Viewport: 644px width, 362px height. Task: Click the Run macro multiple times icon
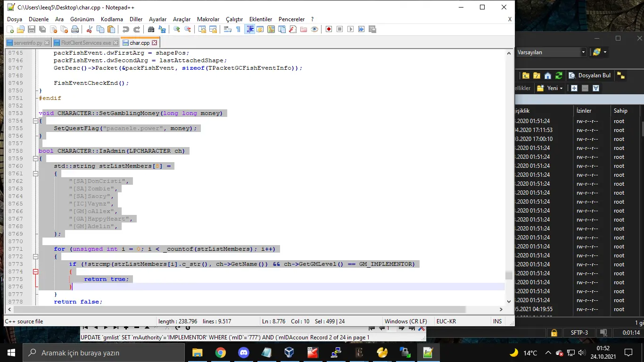pos(361,29)
